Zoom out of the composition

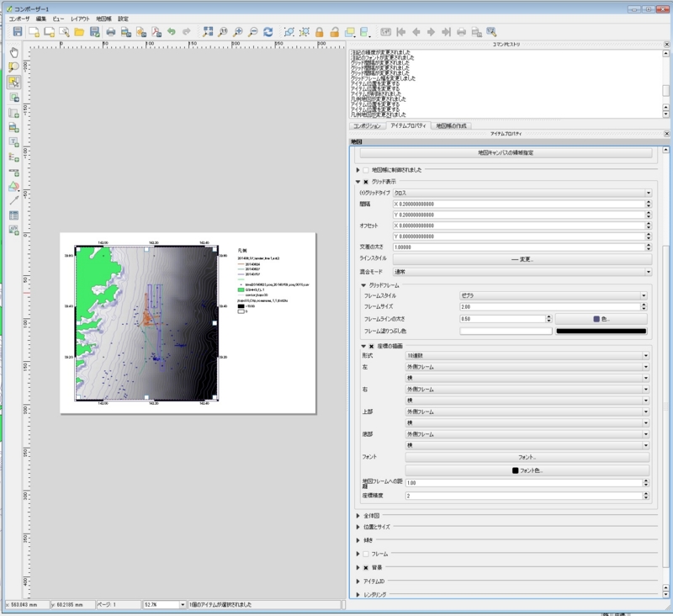[253, 31]
